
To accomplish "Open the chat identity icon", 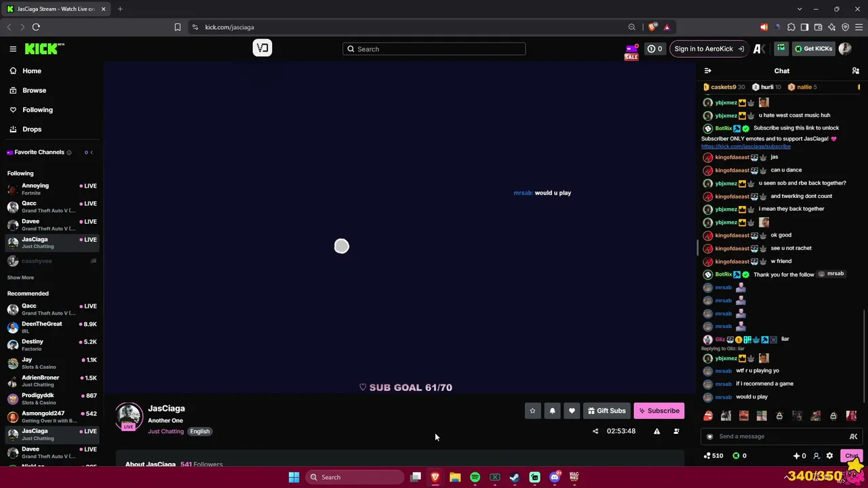I will 816,455.
